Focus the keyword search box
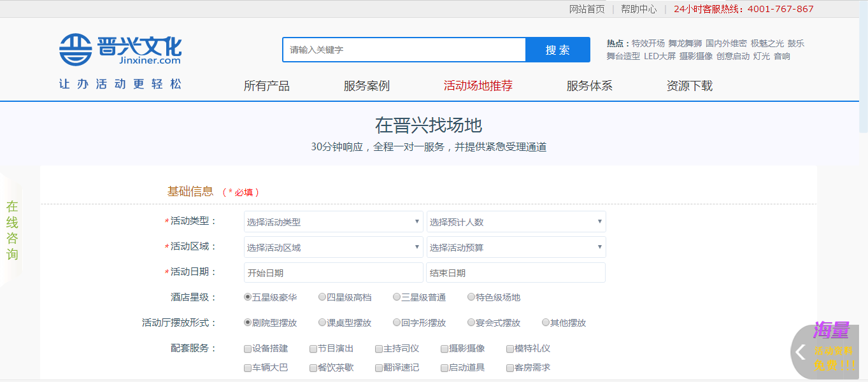Screen dimensions: 868x382 pyautogui.click(x=404, y=50)
